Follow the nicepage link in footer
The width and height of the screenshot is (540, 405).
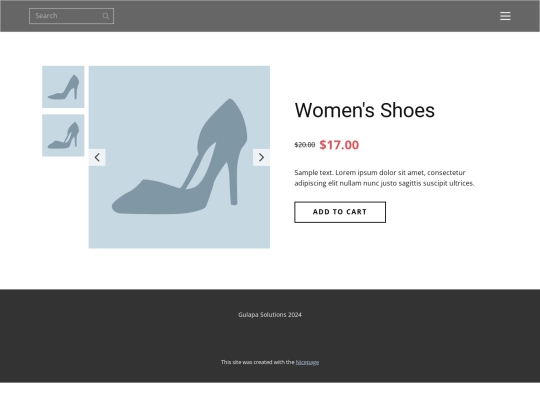click(x=307, y=362)
